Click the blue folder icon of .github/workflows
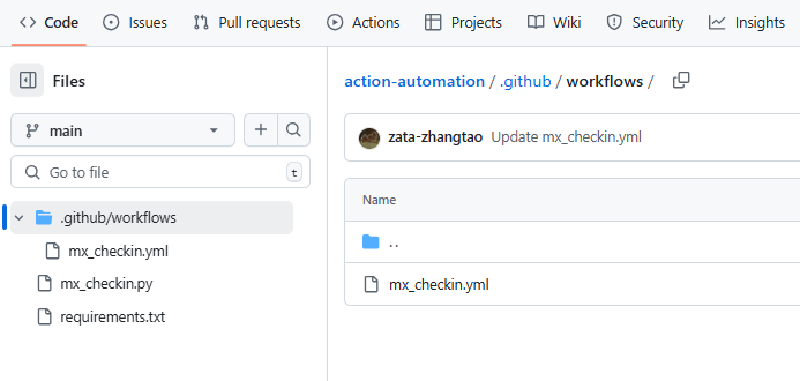The image size is (800, 381). (44, 218)
